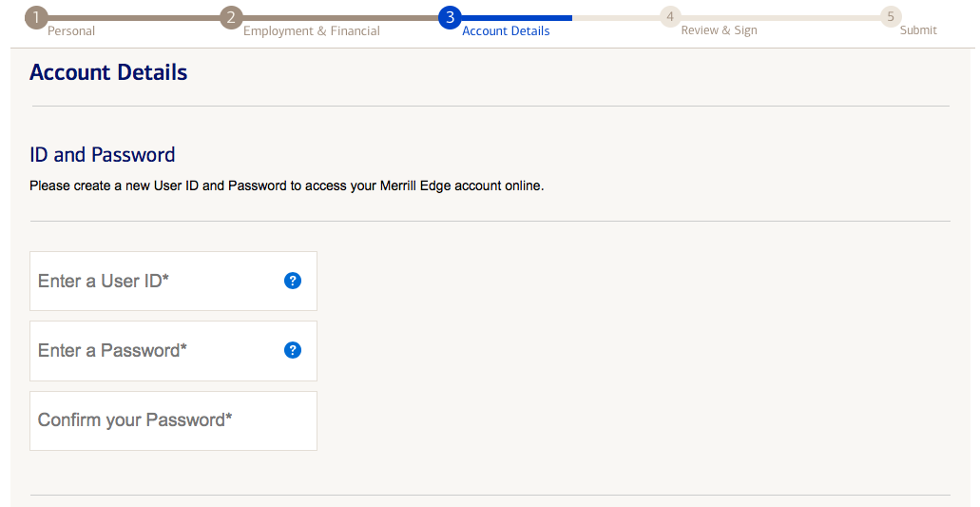Image resolution: width=980 pixels, height=507 pixels.
Task: Jump to the Submit step label
Action: pyautogui.click(x=918, y=31)
